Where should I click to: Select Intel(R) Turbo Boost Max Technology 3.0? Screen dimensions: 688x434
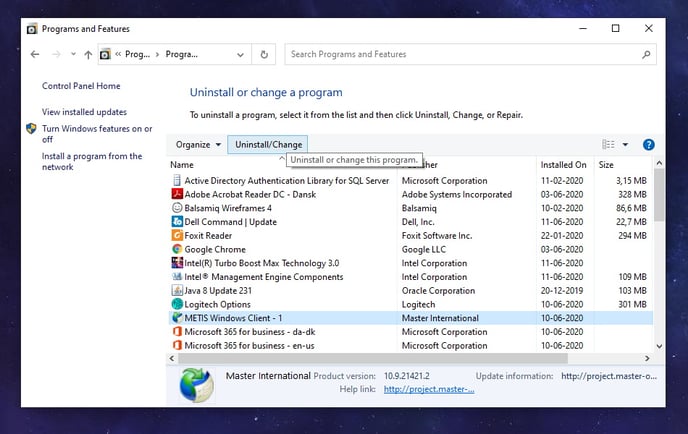[262, 263]
